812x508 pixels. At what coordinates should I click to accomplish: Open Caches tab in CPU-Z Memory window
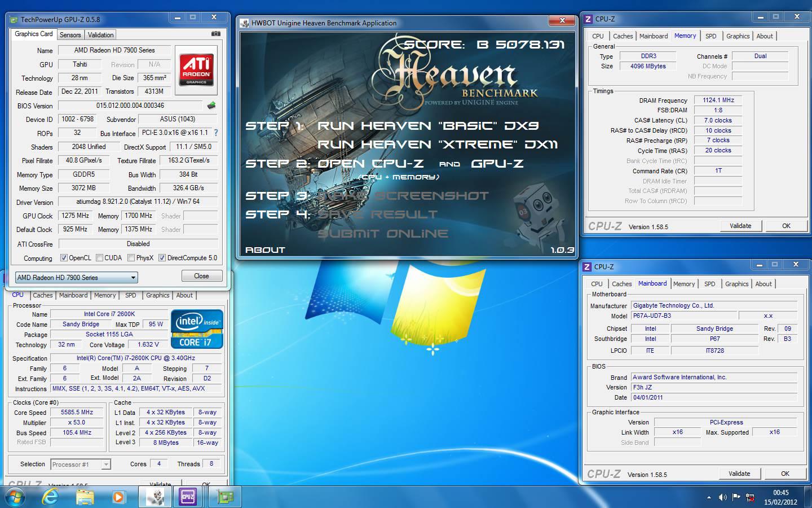click(623, 36)
